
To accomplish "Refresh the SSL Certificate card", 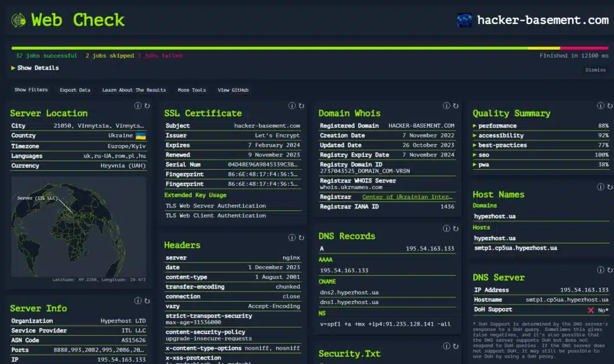I will (x=301, y=106).
